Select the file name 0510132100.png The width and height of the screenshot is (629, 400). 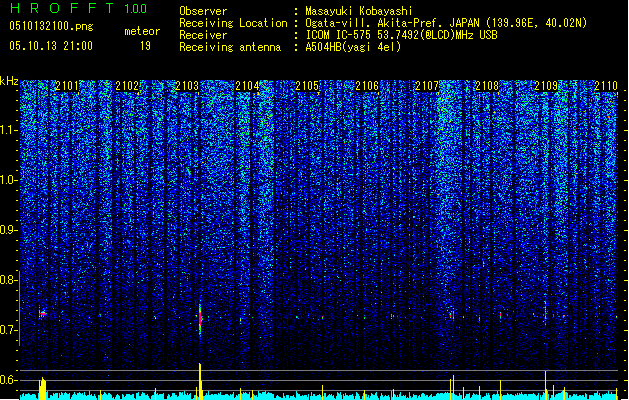(51, 26)
